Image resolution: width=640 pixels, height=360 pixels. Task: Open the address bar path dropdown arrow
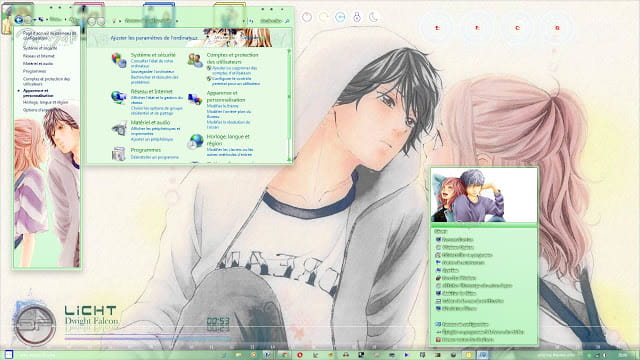244,21
